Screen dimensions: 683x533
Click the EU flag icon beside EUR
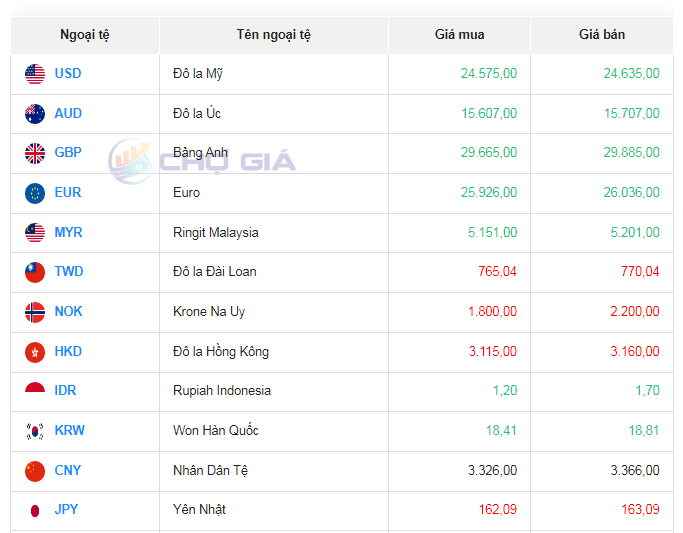35,193
